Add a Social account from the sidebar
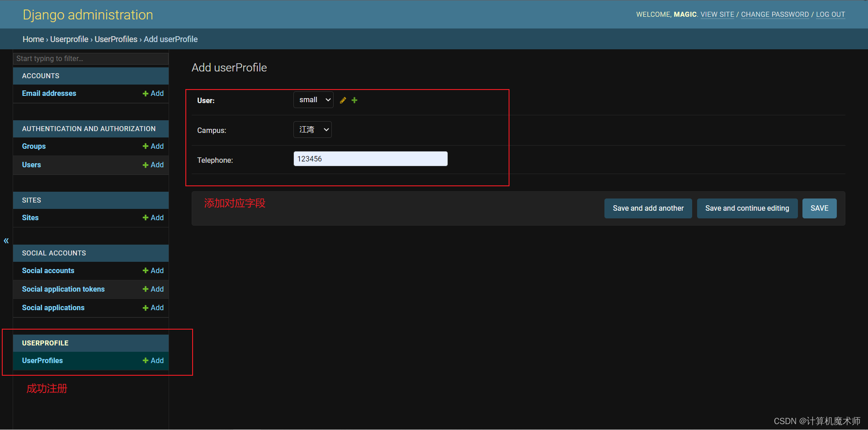Image resolution: width=868 pixels, height=430 pixels. click(153, 270)
